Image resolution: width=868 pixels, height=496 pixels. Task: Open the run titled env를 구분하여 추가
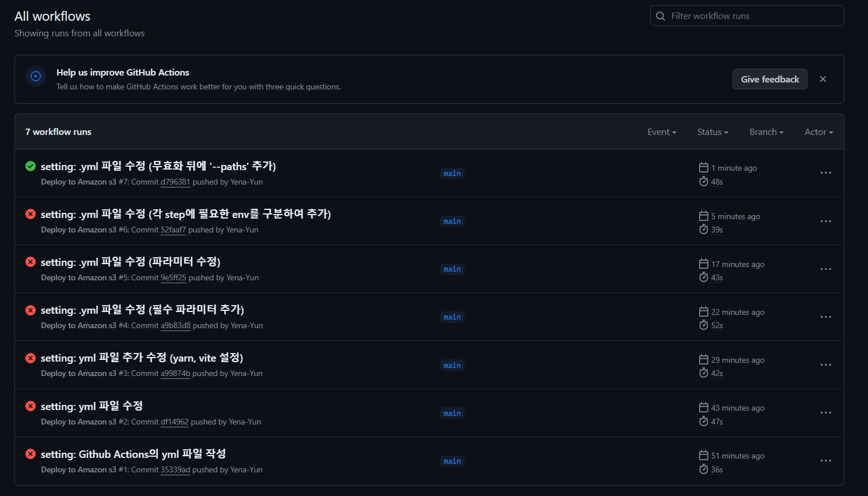(186, 214)
